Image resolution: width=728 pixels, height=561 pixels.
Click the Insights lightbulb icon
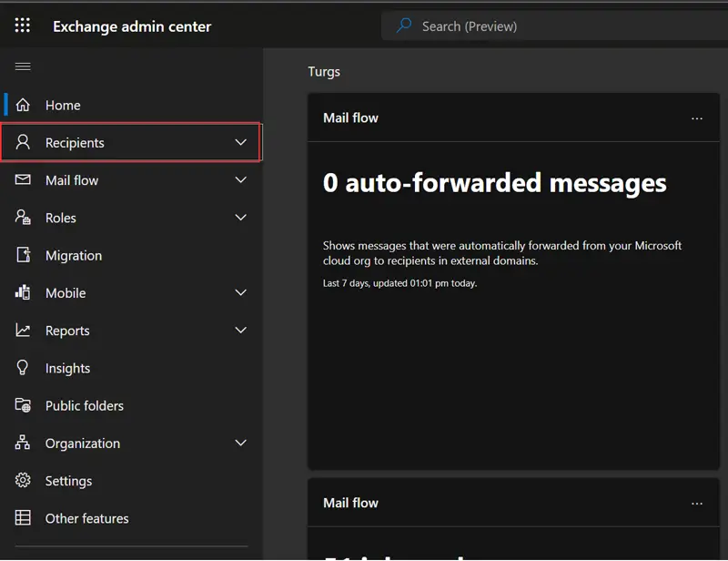pos(24,368)
